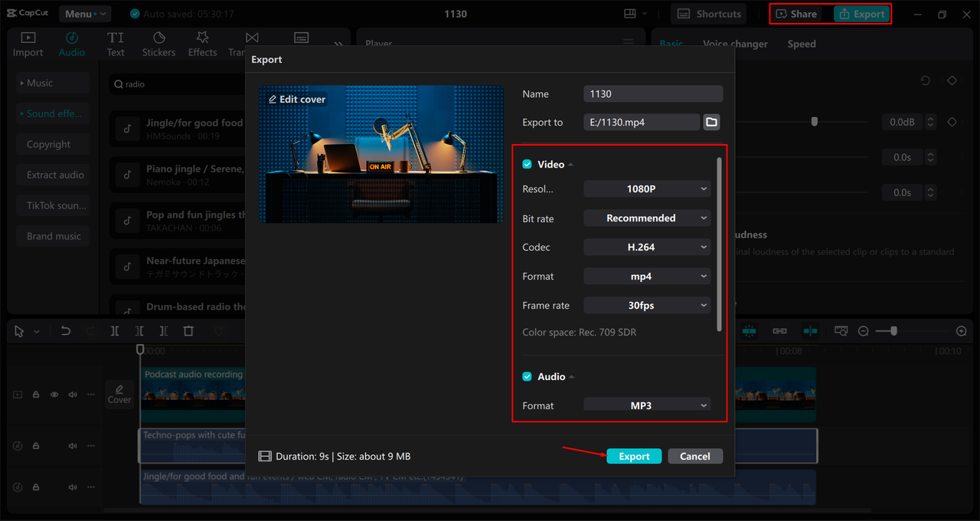Screen dimensions: 980x521
Task: Select Copyright in audio sidebar
Action: [x=53, y=144]
